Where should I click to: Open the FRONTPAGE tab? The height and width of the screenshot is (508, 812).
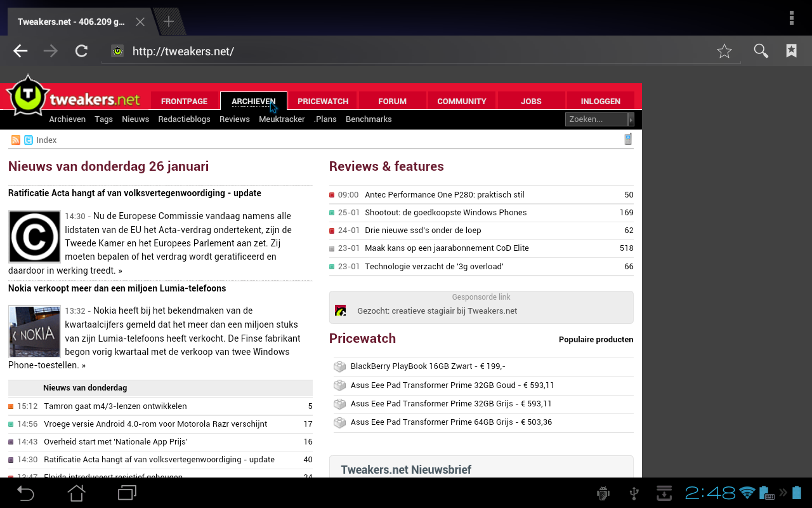click(x=184, y=101)
